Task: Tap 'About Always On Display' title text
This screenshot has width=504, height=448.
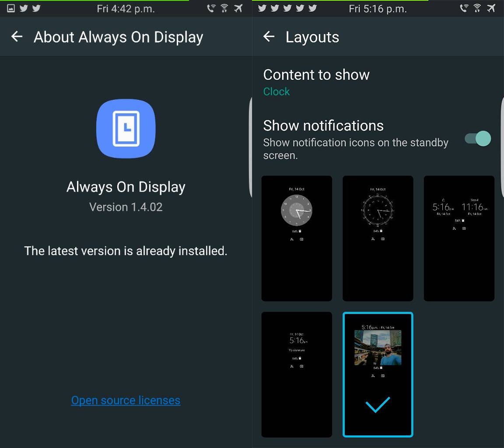Action: pyautogui.click(x=118, y=37)
